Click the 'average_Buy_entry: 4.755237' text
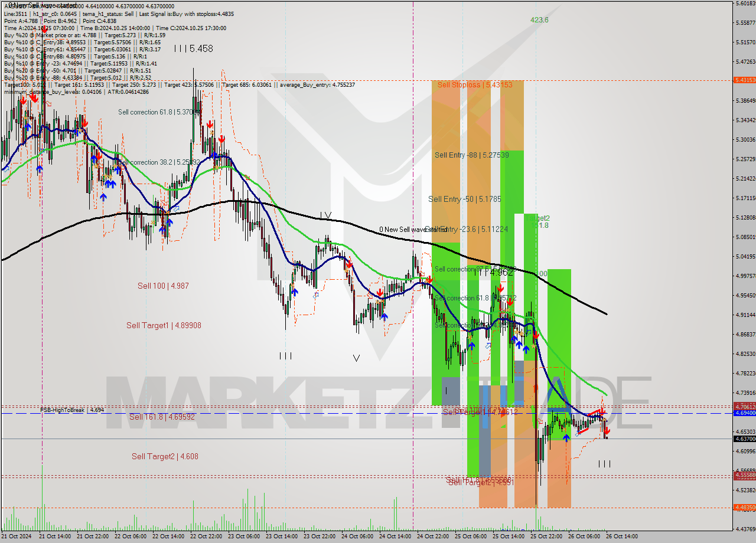756x543 pixels. (318, 84)
